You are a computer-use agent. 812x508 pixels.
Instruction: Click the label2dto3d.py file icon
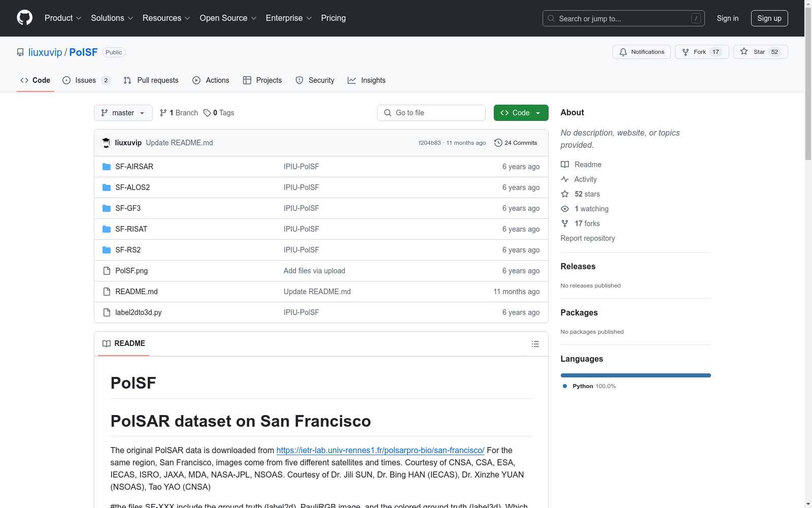(x=107, y=312)
